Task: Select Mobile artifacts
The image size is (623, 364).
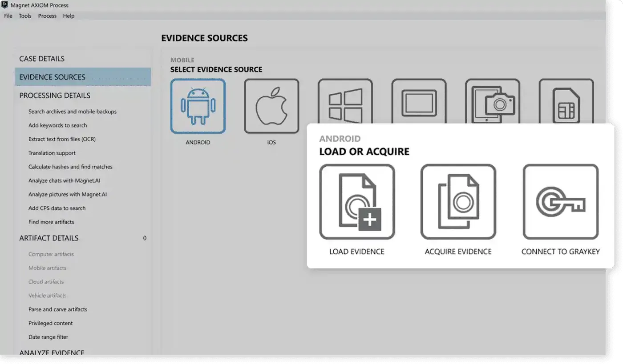Action: (47, 268)
